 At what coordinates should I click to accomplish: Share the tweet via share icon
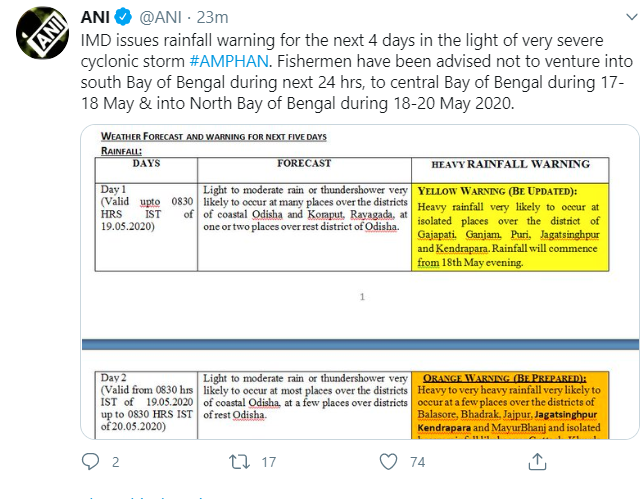pyautogui.click(x=537, y=461)
